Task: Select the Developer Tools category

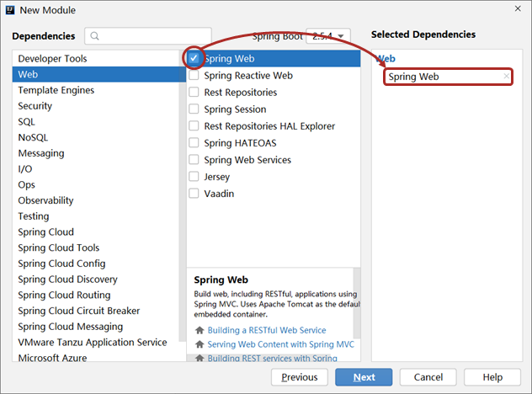Action: (52, 59)
